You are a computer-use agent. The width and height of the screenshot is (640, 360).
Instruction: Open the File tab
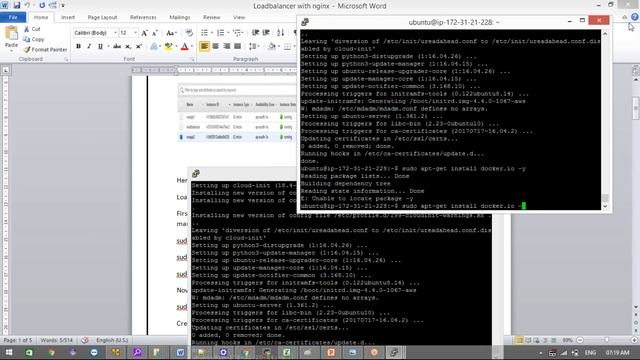pos(13,17)
